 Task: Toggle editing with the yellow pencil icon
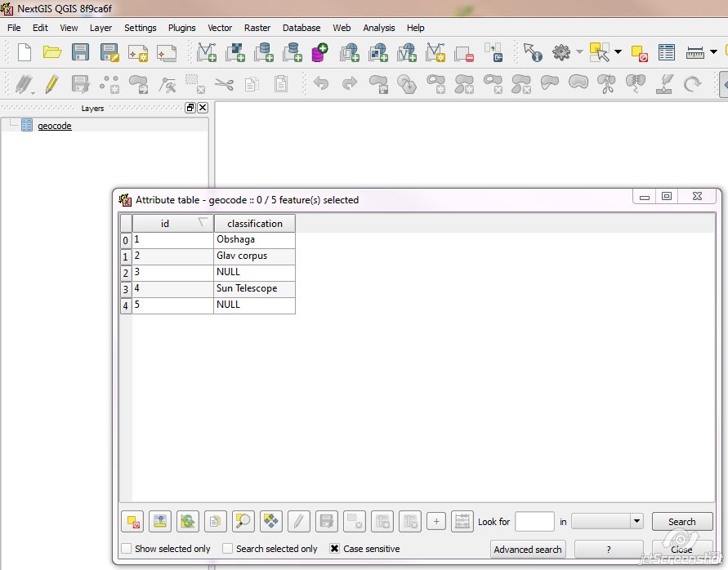pyautogui.click(x=52, y=84)
